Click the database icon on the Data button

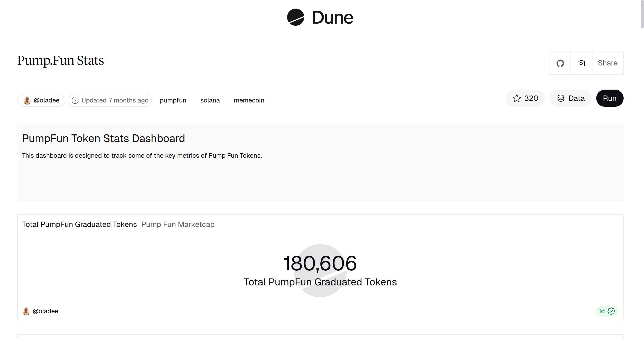point(561,98)
